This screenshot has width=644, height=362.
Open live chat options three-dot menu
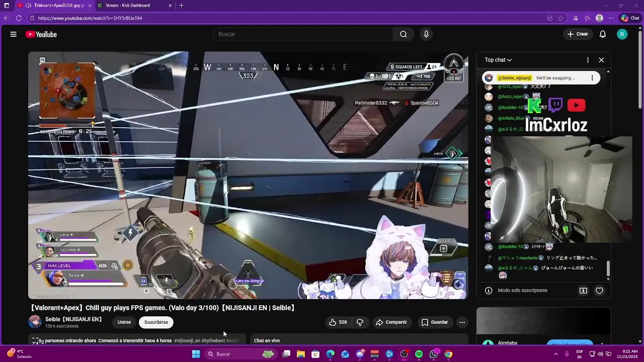coord(588,60)
